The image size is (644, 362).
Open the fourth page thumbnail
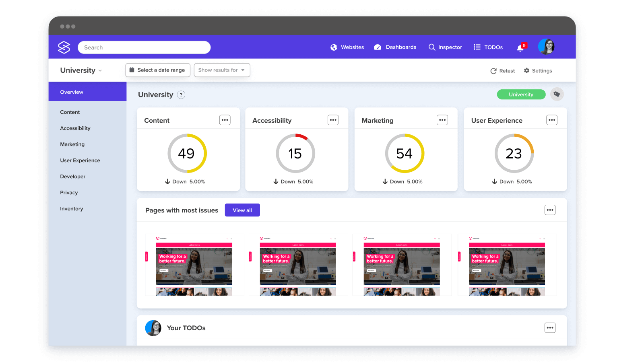(x=507, y=265)
